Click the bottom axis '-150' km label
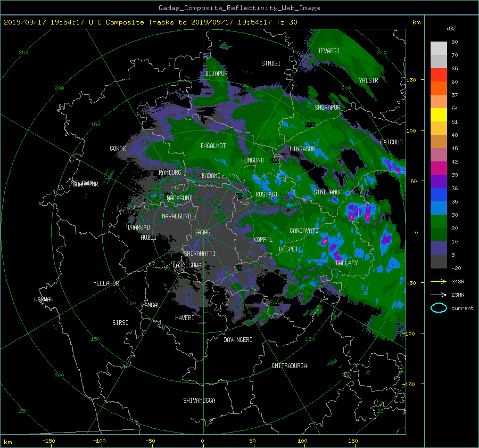The height and width of the screenshot is (448, 479). (x=48, y=441)
